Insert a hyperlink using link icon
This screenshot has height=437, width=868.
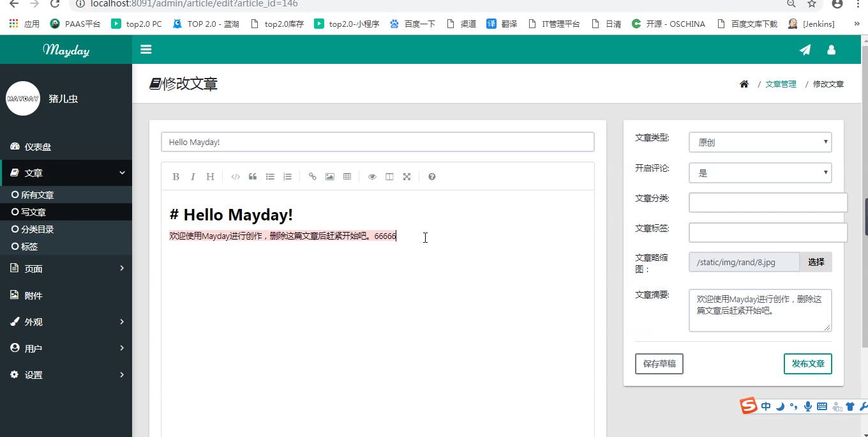click(x=312, y=177)
